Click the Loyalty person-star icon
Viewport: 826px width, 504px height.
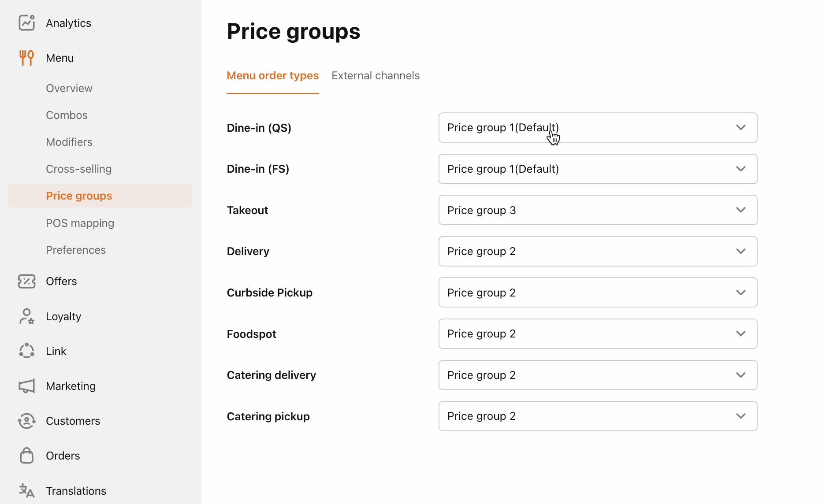(x=26, y=316)
